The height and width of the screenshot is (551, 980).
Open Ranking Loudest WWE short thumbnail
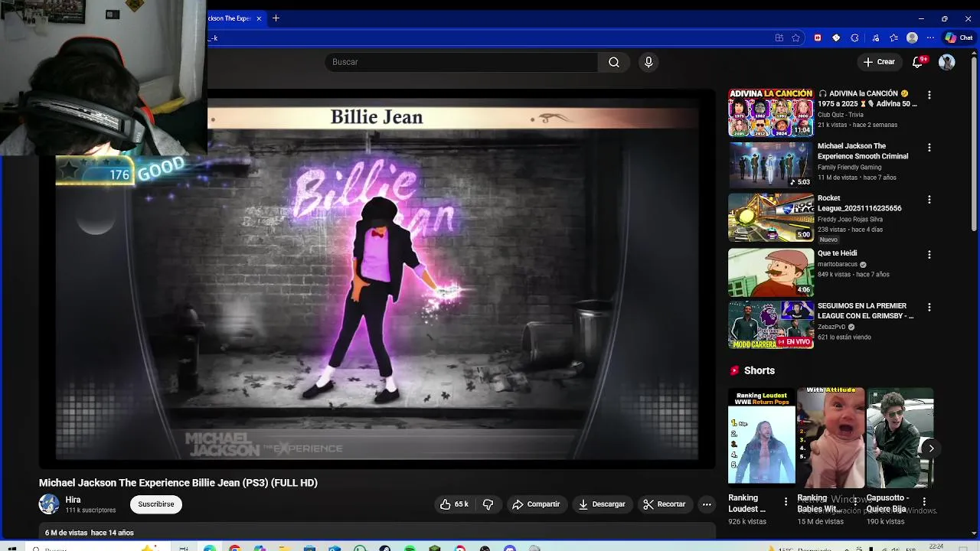click(x=762, y=437)
